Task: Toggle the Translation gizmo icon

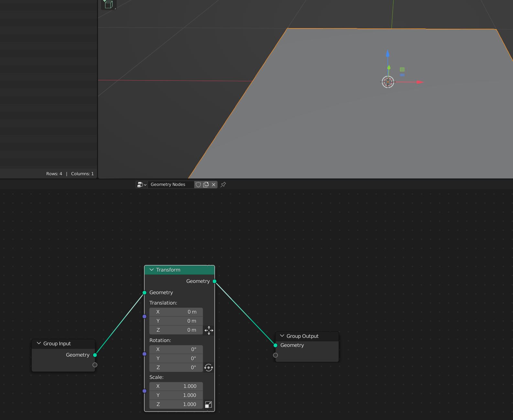Action: [209, 330]
